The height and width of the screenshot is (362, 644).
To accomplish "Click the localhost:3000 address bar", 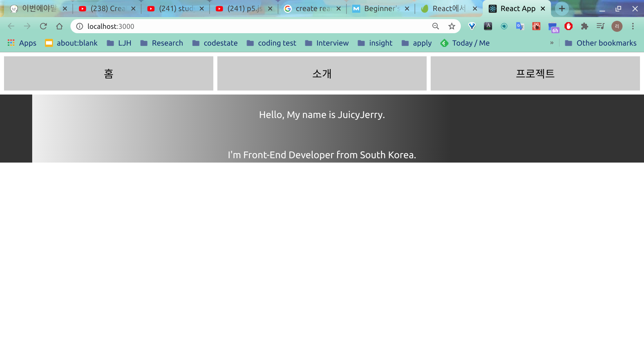I will 235,26.
